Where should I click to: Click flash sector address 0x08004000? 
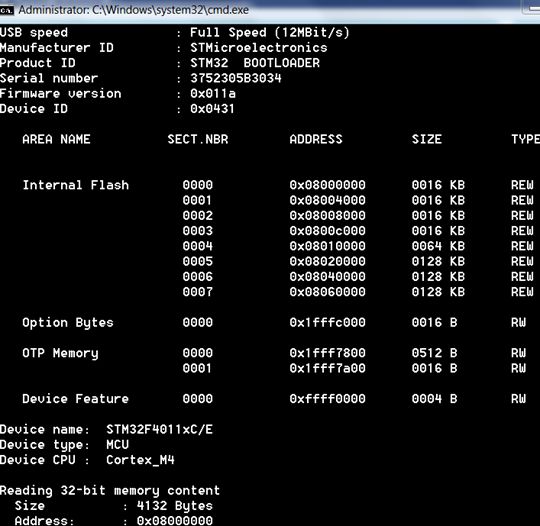click(327, 200)
